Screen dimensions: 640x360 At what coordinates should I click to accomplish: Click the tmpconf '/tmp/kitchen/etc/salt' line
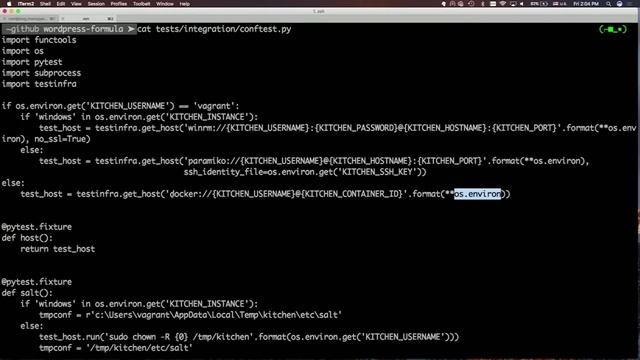116,348
